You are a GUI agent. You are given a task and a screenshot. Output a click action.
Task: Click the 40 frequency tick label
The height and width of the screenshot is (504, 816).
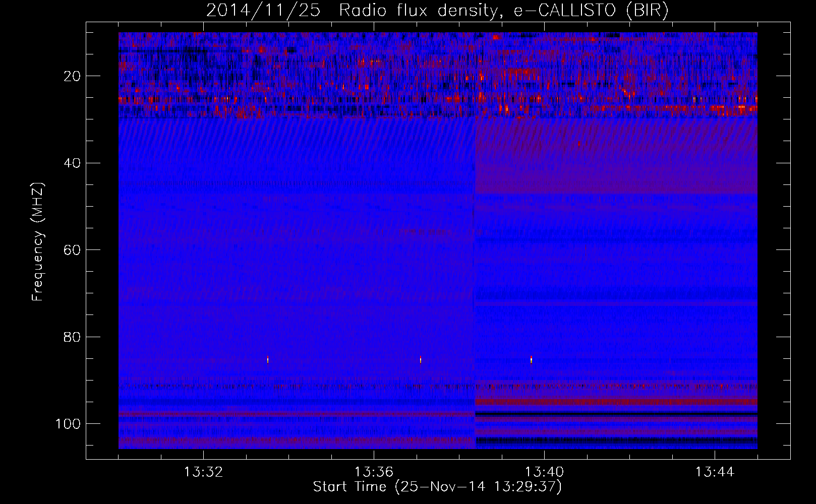coord(72,163)
